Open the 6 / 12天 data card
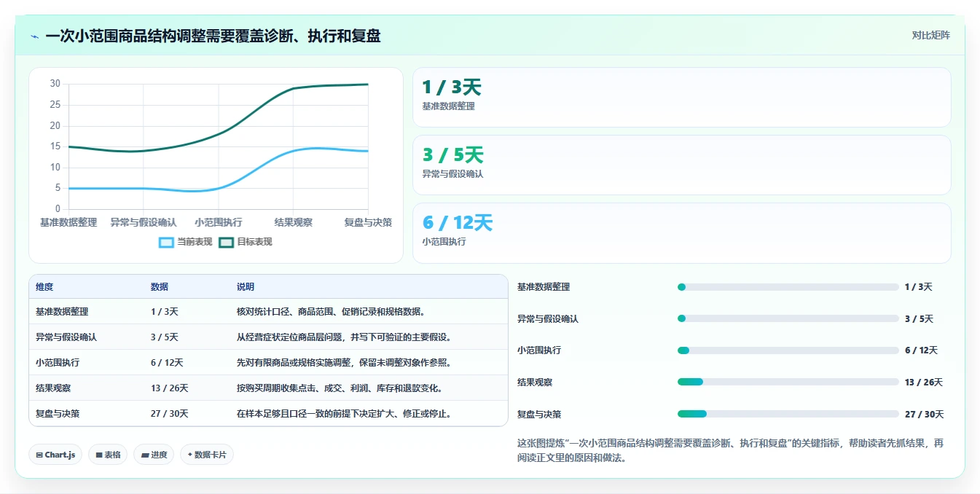The width and height of the screenshot is (980, 494). tap(681, 233)
